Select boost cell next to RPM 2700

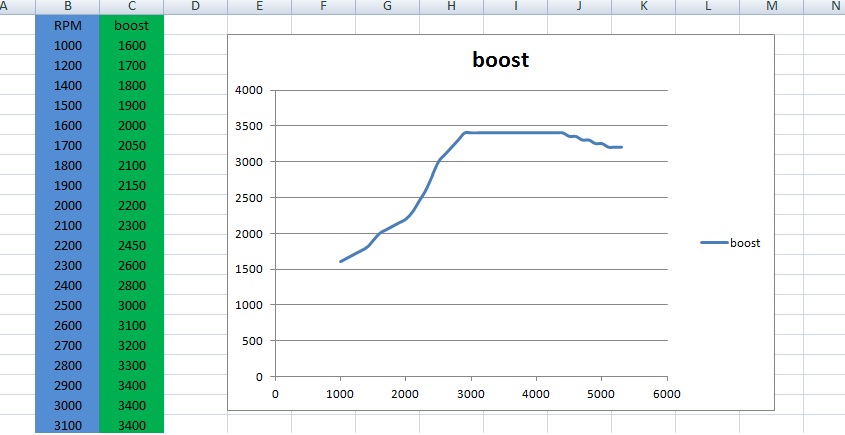point(131,345)
